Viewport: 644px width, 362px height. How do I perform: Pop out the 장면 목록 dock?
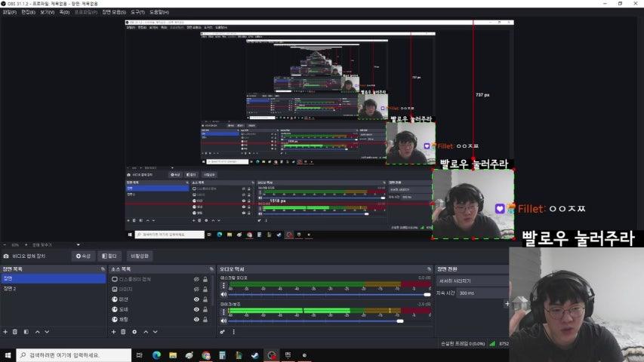click(x=103, y=268)
